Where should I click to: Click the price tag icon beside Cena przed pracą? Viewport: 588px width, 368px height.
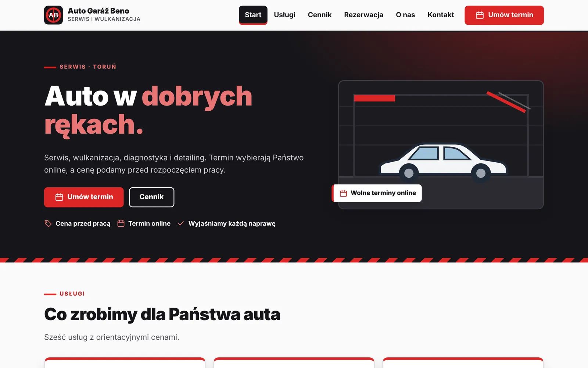tap(48, 223)
